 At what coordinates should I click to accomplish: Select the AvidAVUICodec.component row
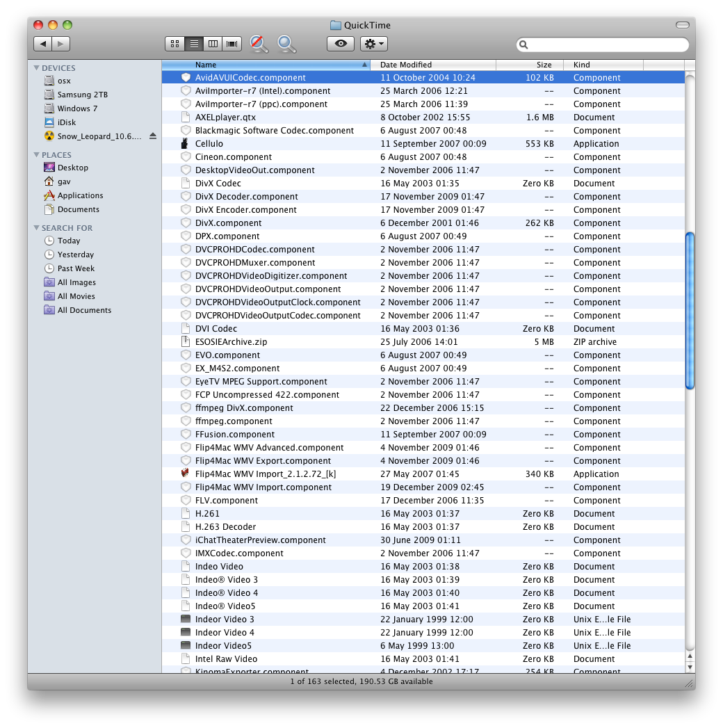(423, 78)
